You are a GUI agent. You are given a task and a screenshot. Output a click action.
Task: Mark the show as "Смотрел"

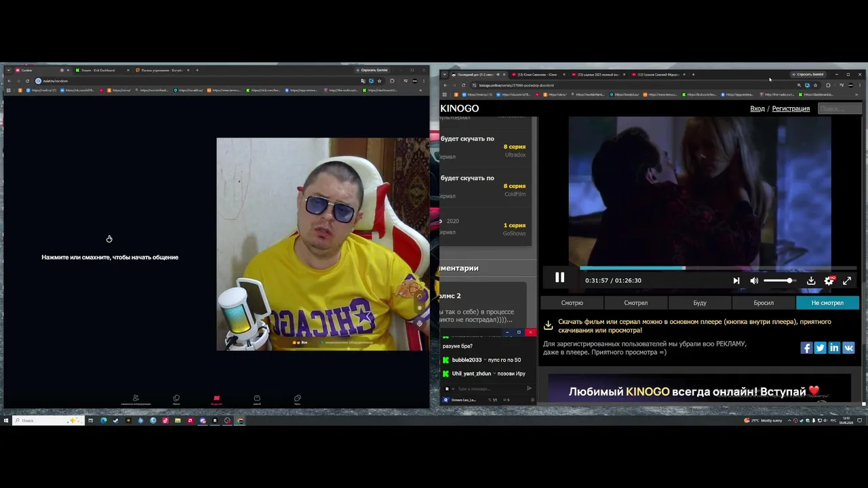pos(636,303)
